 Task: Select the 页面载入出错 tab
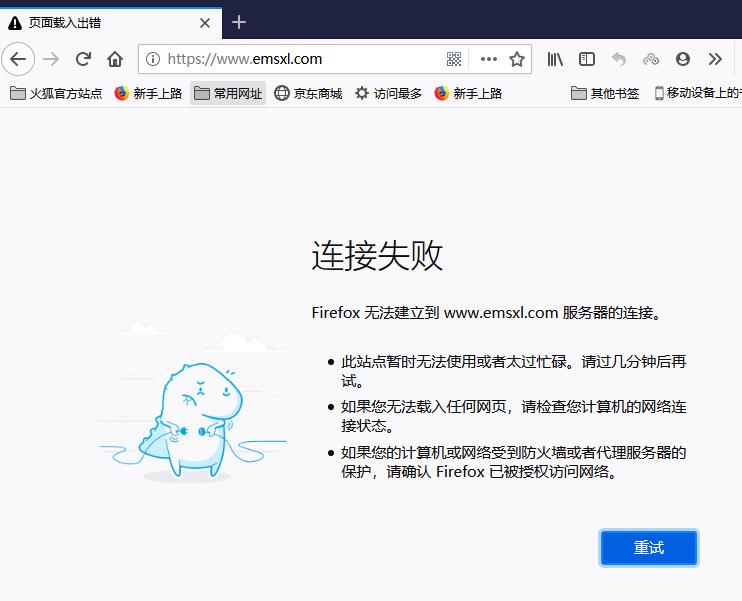point(111,23)
